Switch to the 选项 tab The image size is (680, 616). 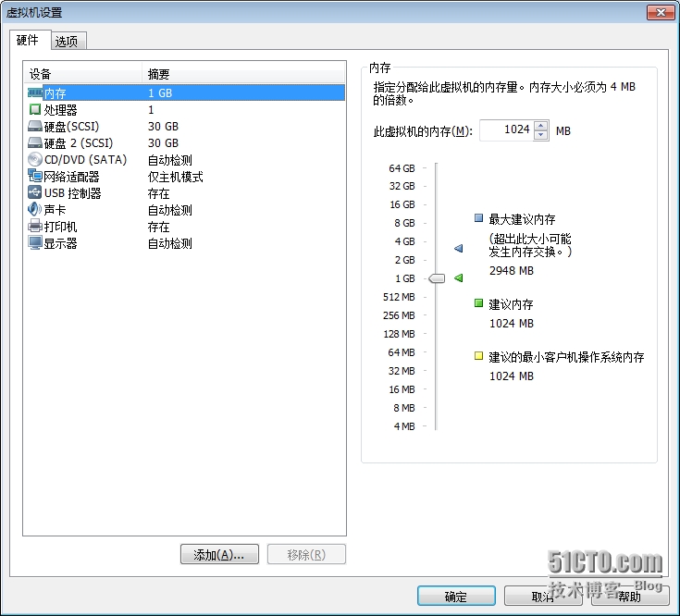click(x=67, y=42)
